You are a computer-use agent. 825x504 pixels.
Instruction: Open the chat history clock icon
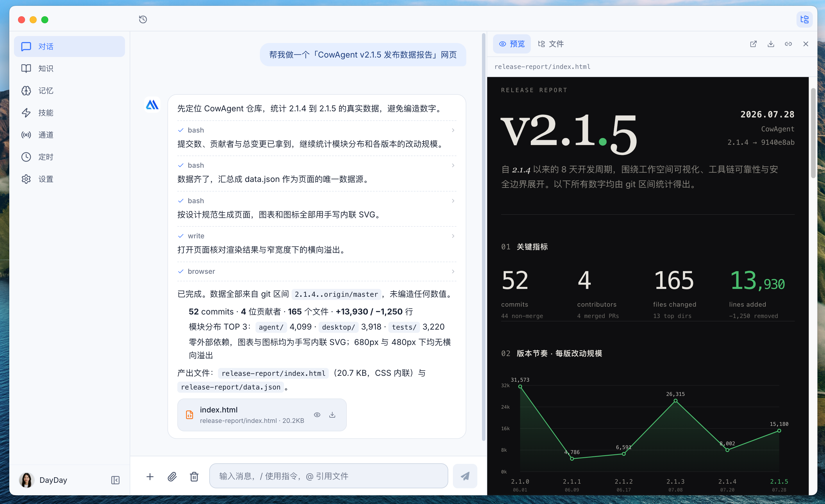pyautogui.click(x=143, y=19)
